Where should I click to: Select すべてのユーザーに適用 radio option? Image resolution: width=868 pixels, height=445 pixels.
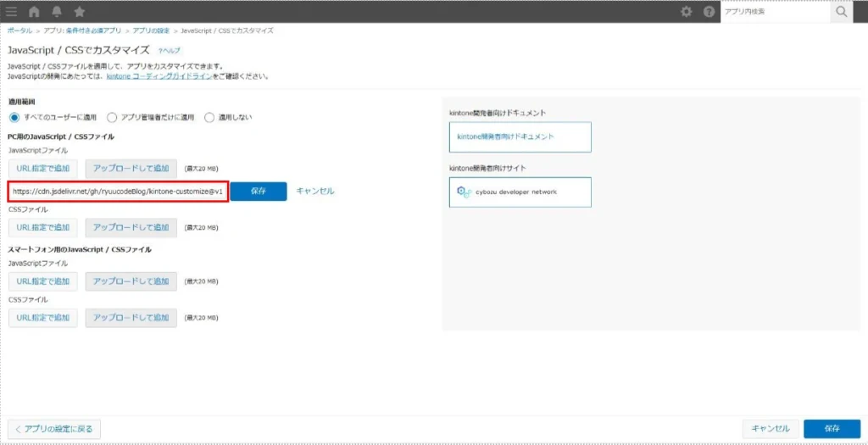pyautogui.click(x=14, y=117)
